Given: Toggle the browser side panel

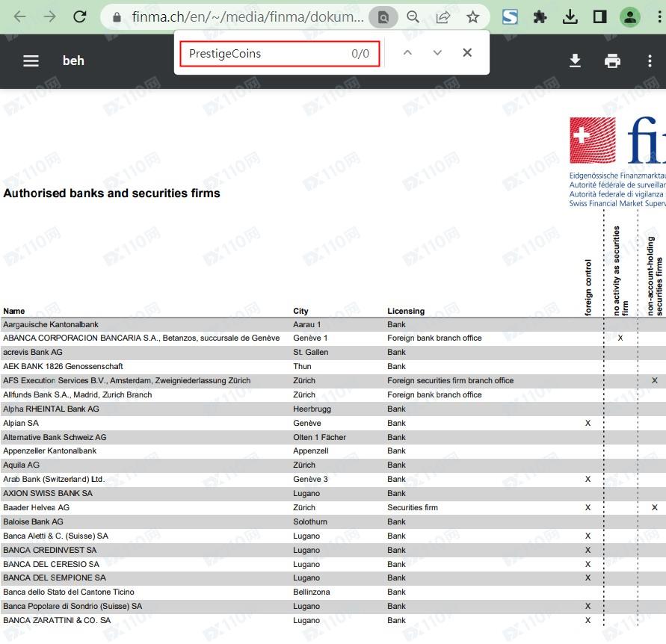Looking at the screenshot, I should (599, 16).
